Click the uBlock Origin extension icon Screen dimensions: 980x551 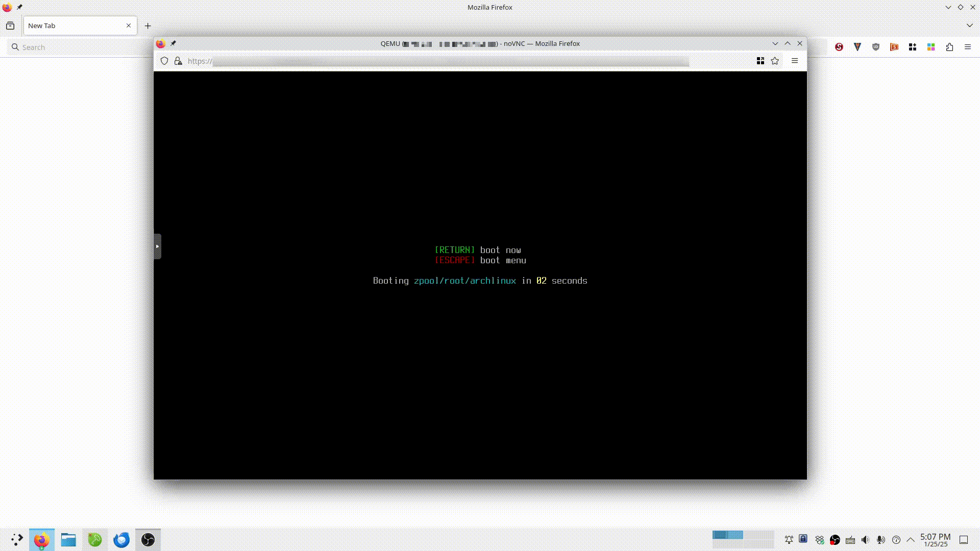click(876, 47)
